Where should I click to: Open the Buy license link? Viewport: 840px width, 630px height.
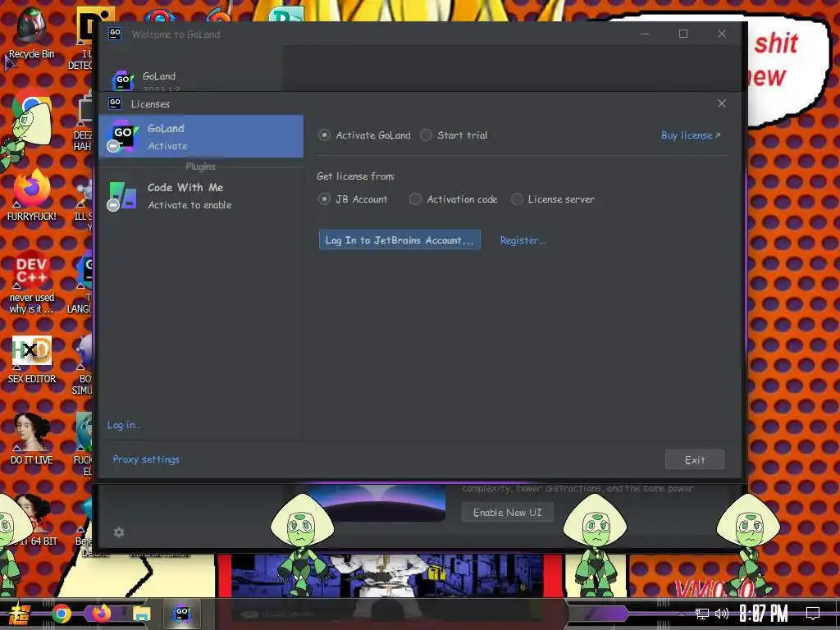coord(691,135)
